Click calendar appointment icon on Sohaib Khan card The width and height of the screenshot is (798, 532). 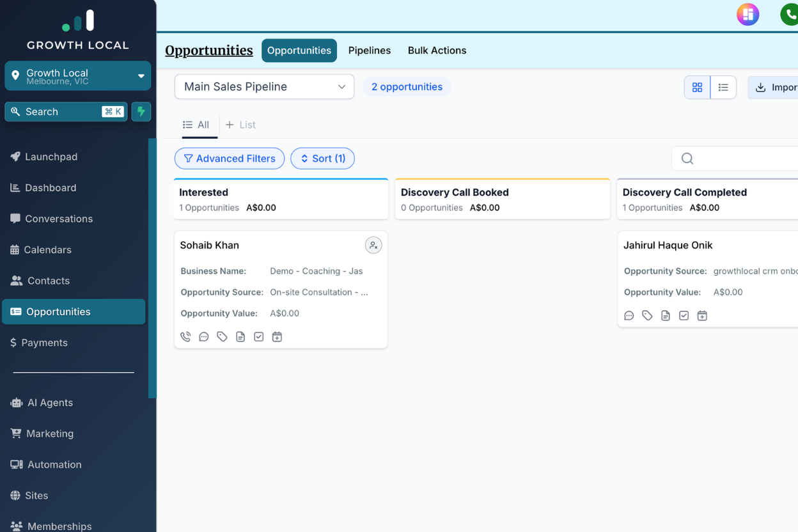pos(277,337)
